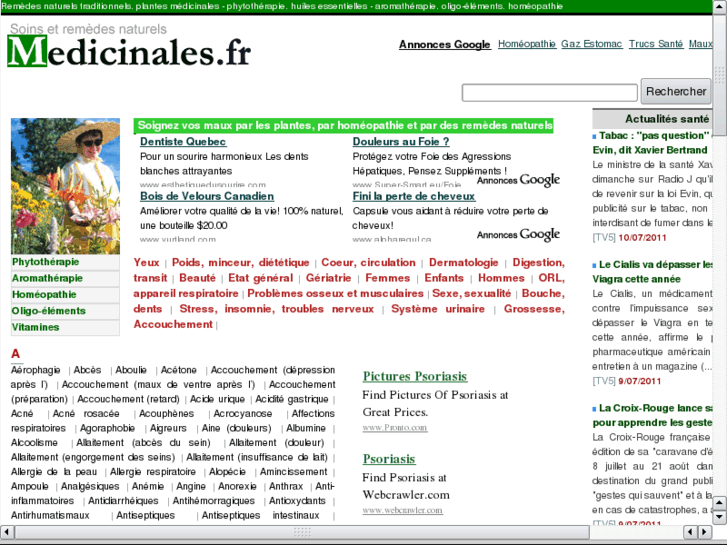Select Poids, minceur, diététique category
Screen dimensions: 727x545
(240, 263)
